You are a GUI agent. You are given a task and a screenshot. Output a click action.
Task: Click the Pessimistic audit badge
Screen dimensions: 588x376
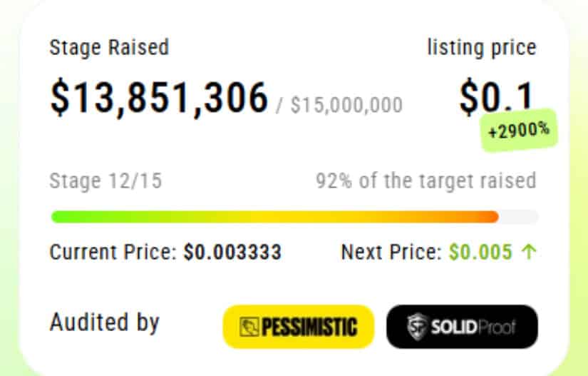point(299,327)
